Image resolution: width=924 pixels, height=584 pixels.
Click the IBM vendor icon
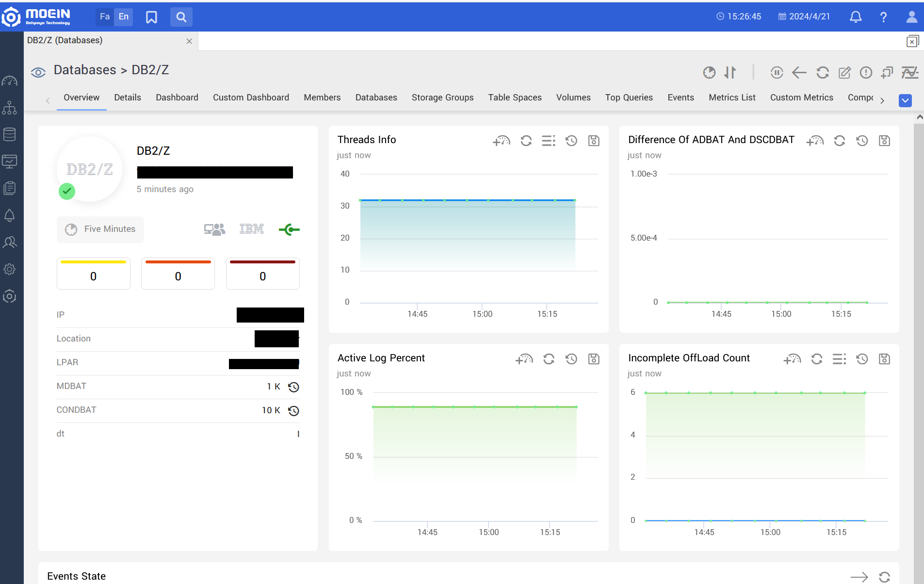252,229
